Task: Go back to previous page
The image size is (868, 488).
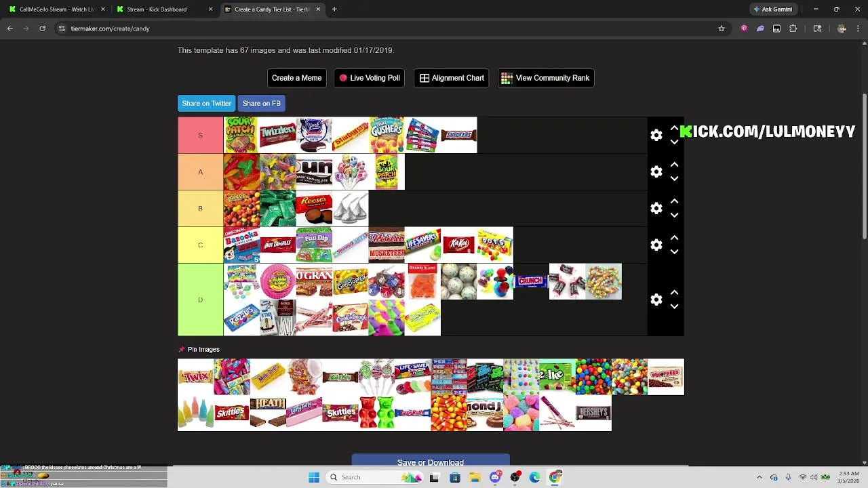Action: [10, 28]
